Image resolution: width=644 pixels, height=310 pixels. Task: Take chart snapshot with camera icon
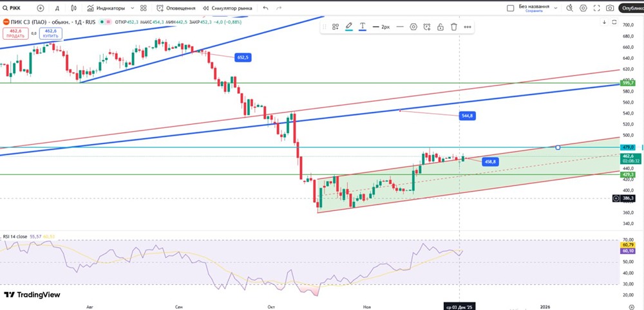click(x=611, y=8)
